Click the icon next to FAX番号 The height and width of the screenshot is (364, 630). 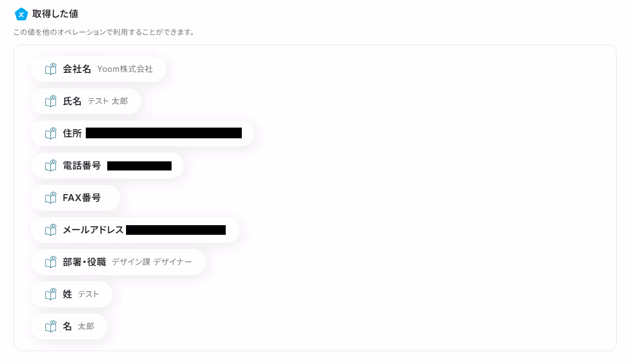50,198
